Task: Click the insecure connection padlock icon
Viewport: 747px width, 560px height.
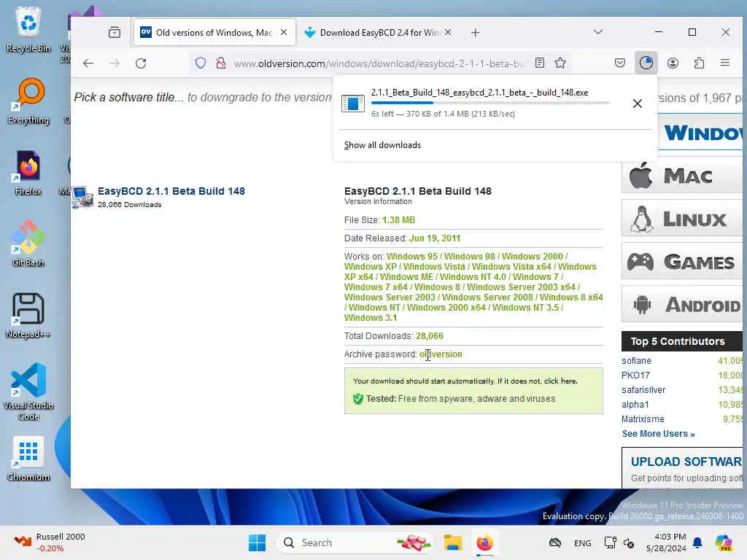Action: tap(220, 63)
